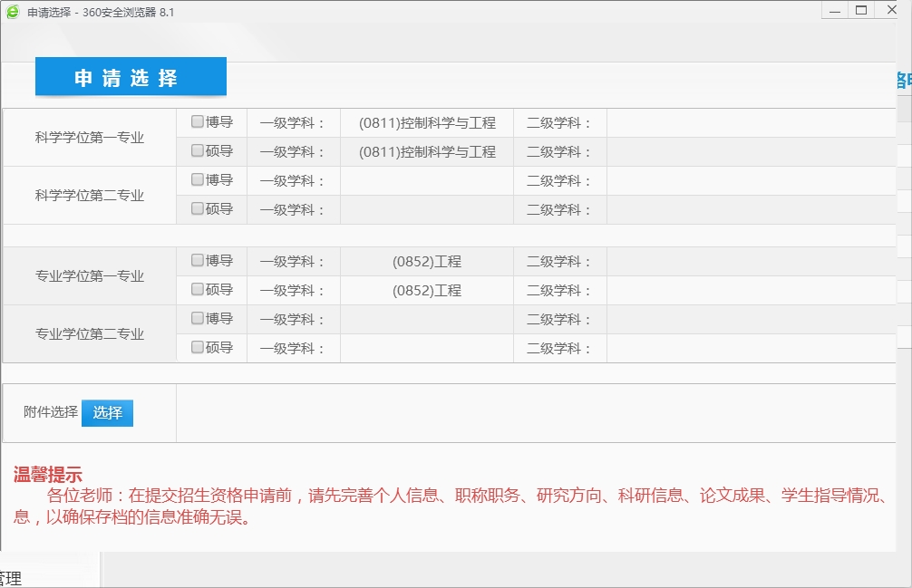Click 专业学位第二专业 row label

click(90, 334)
